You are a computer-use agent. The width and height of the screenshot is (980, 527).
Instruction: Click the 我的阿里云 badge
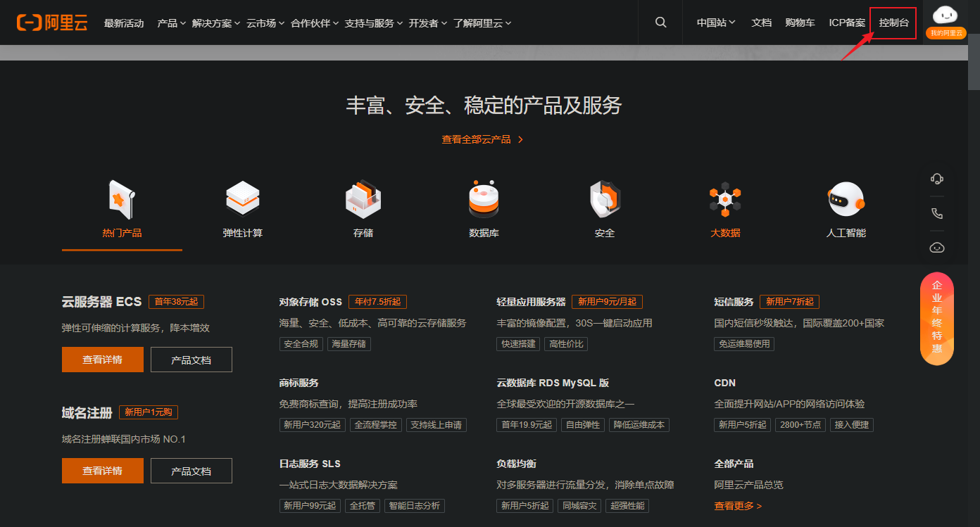[946, 33]
